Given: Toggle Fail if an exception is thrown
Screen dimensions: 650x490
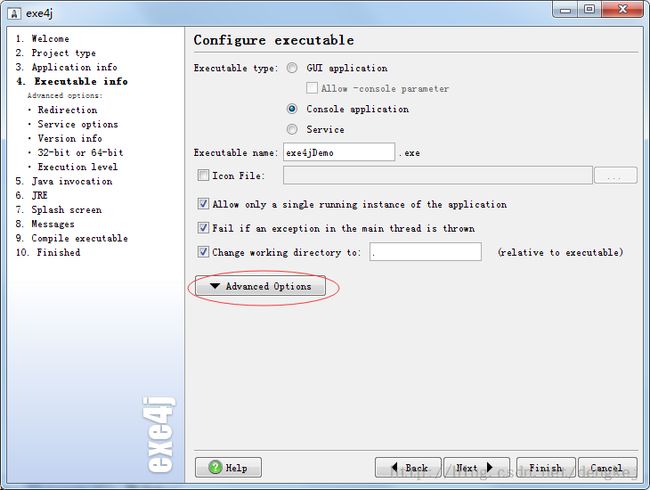Looking at the screenshot, I should click(203, 228).
